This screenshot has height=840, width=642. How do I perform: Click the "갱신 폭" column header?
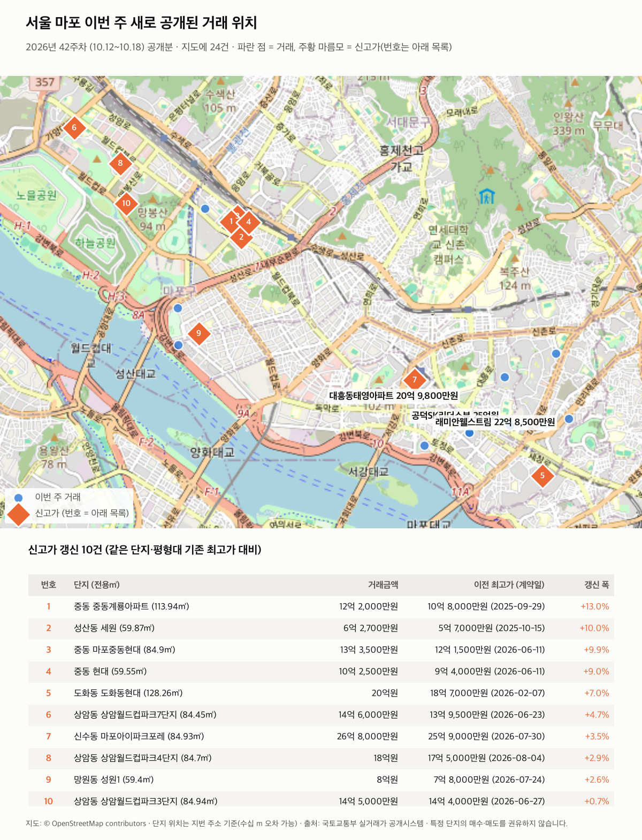[x=597, y=585]
